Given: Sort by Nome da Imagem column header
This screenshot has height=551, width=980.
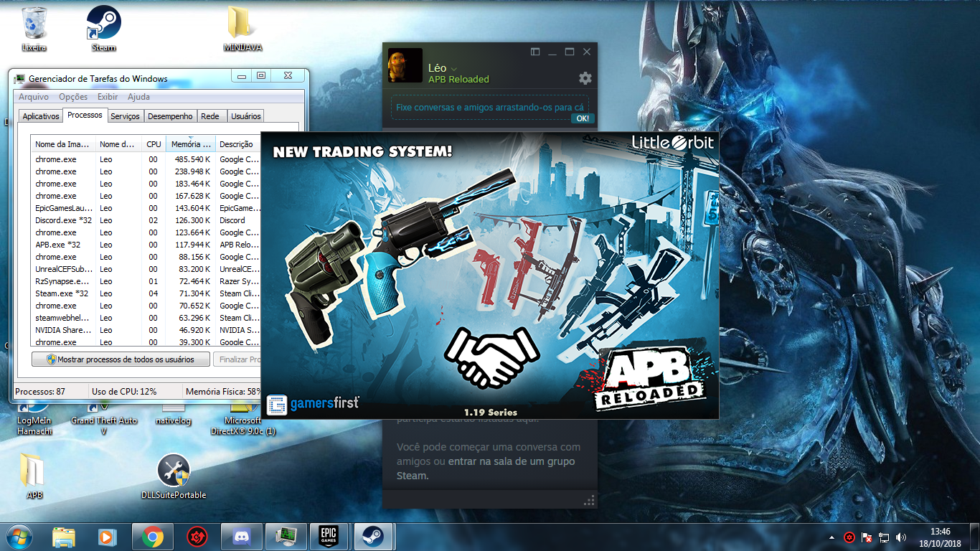Looking at the screenshot, I should (x=63, y=144).
